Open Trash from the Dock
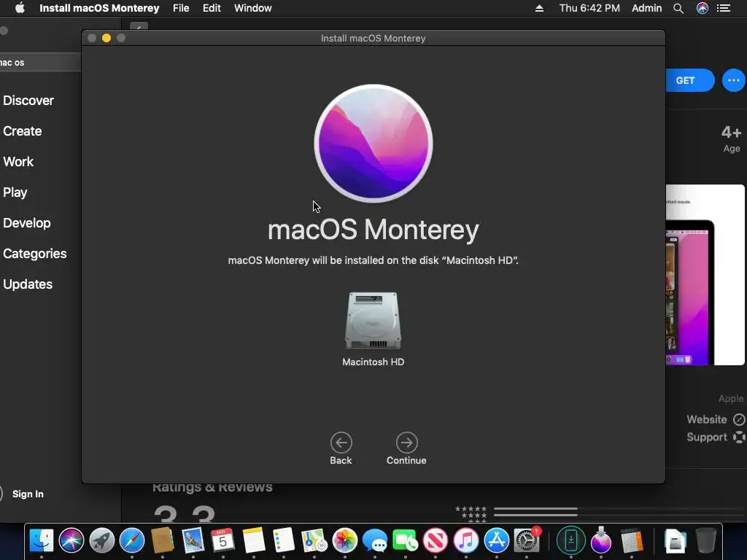The height and width of the screenshot is (560, 747). pyautogui.click(x=706, y=540)
